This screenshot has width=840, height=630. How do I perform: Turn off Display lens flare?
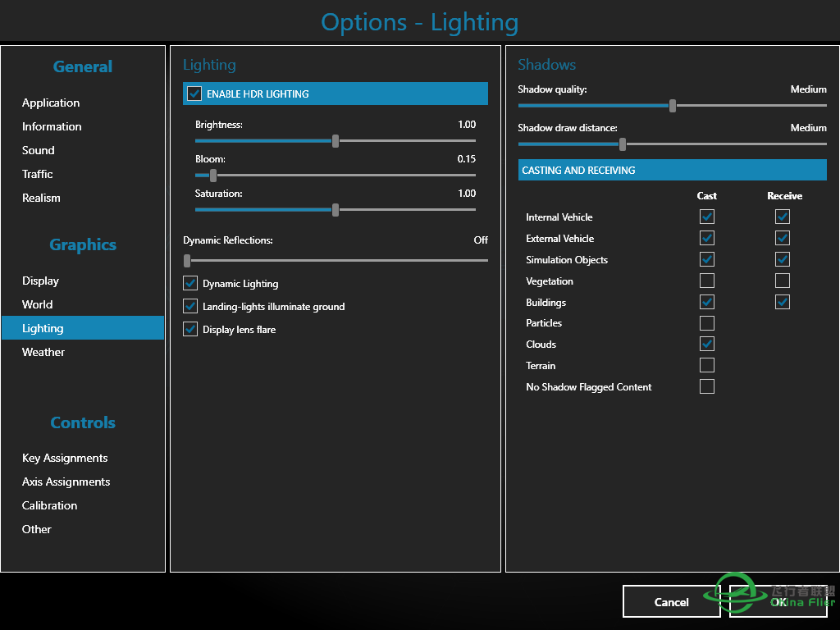pyautogui.click(x=190, y=329)
